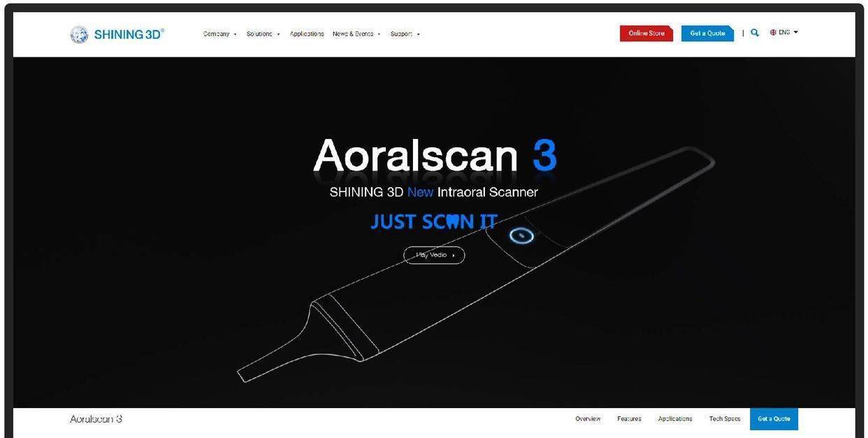Click the play arrow in Play Video
This screenshot has height=438, width=868.
[x=454, y=256]
